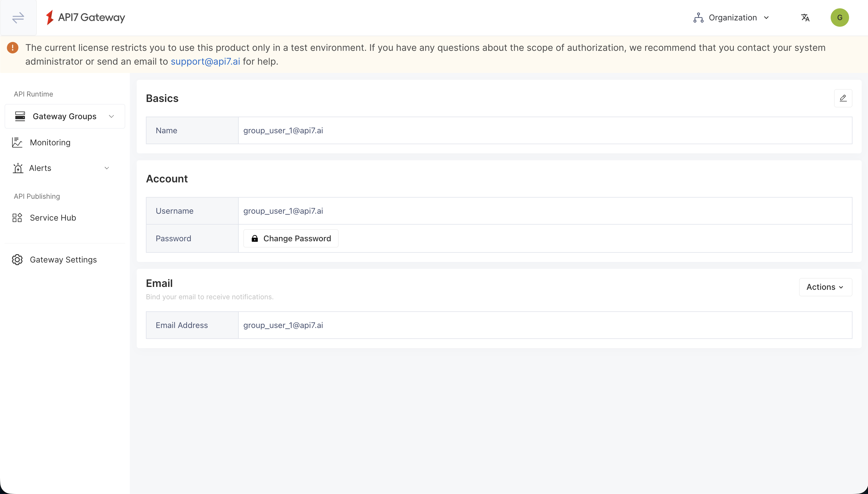Screen dimensions: 868x494
Task: Select the Monitoring icon in sidebar
Action: [17, 142]
